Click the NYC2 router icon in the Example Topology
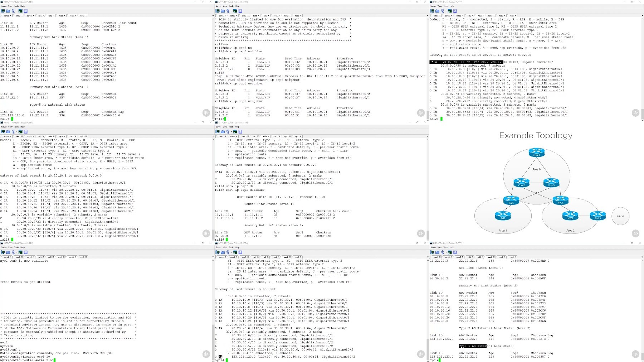The width and height of the screenshot is (644, 362). click(570, 216)
